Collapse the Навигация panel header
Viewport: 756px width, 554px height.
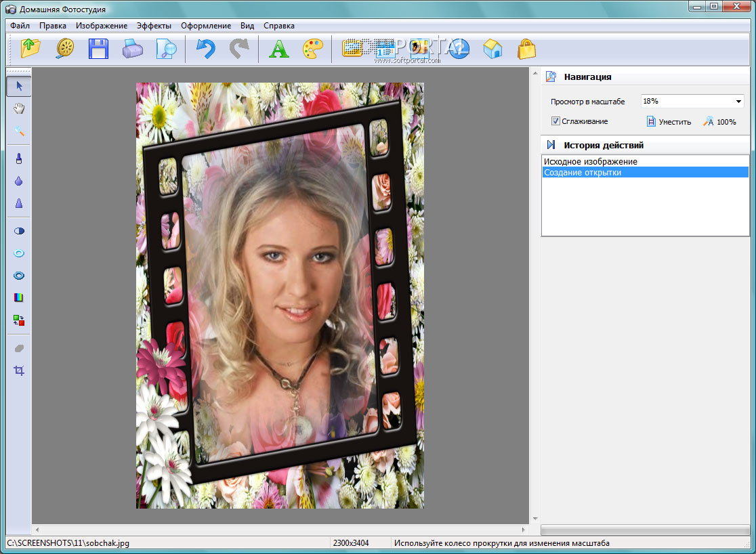click(x=587, y=77)
